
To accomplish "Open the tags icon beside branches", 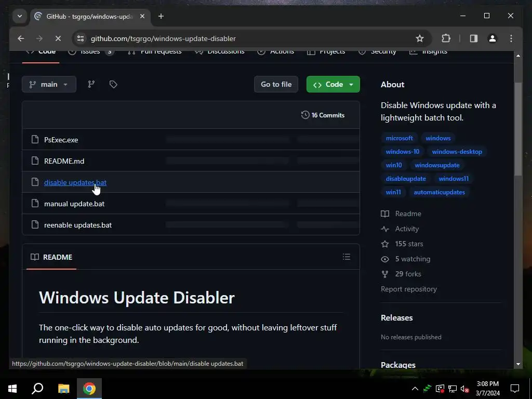I will pos(113,84).
